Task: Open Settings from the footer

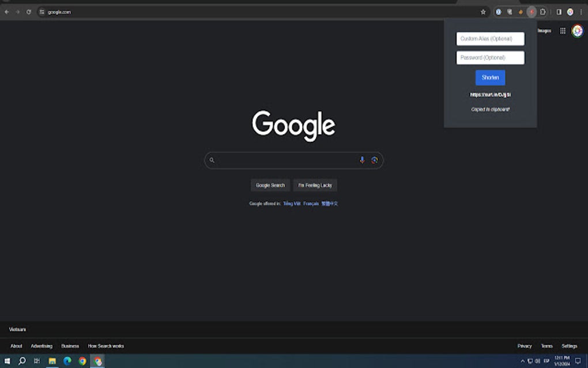Action: pos(569,346)
